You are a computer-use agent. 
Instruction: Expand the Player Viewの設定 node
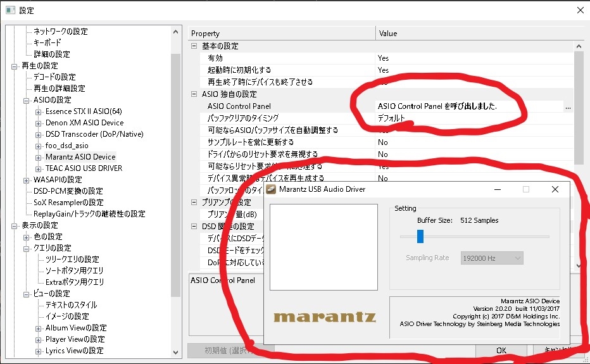[38, 341]
